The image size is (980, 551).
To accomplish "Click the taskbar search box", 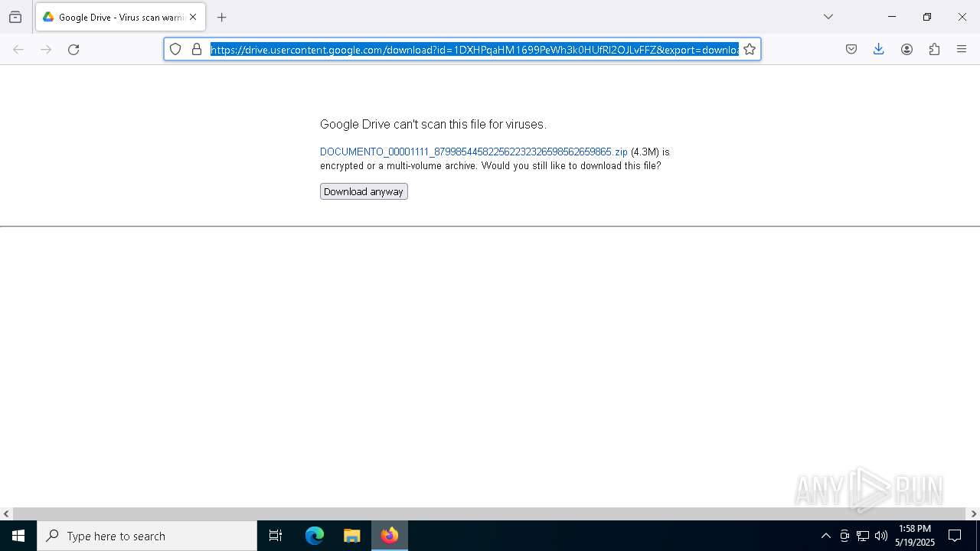I will (147, 536).
